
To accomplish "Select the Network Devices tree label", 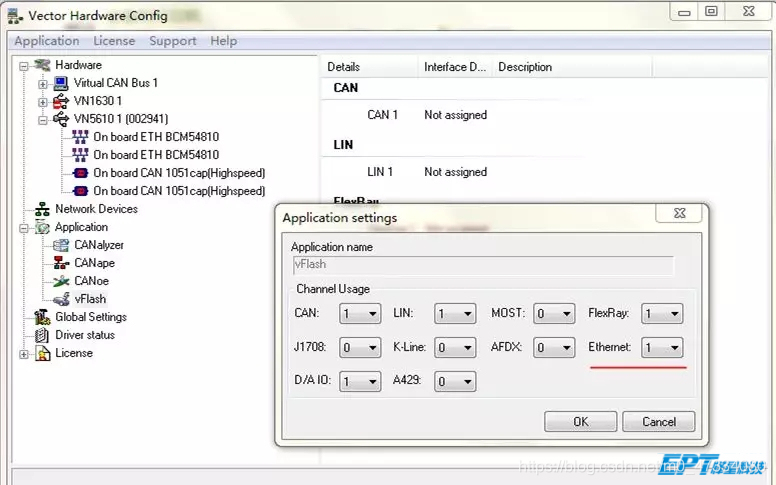I will coord(97,209).
